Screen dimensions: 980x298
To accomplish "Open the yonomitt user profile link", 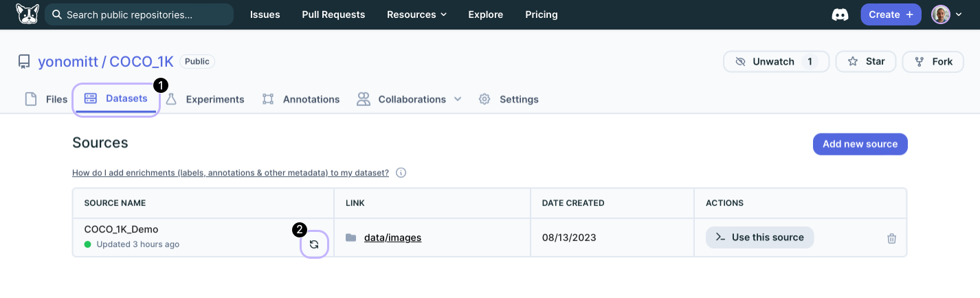I will (x=68, y=62).
